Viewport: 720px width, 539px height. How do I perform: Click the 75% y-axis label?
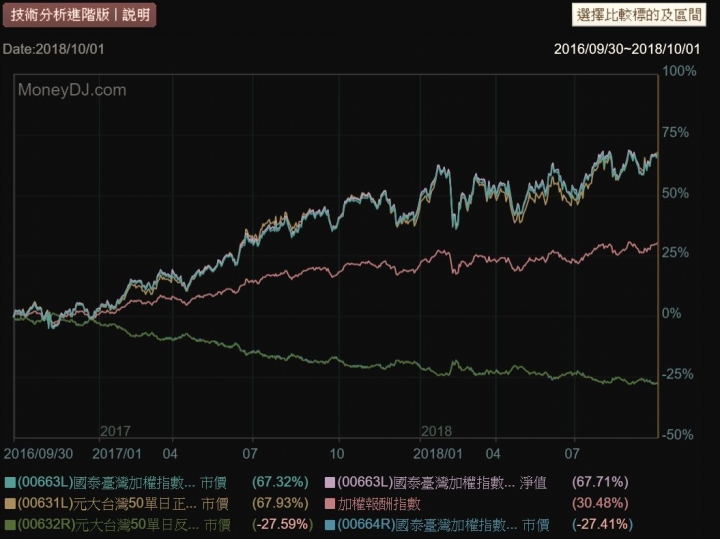pos(675,133)
